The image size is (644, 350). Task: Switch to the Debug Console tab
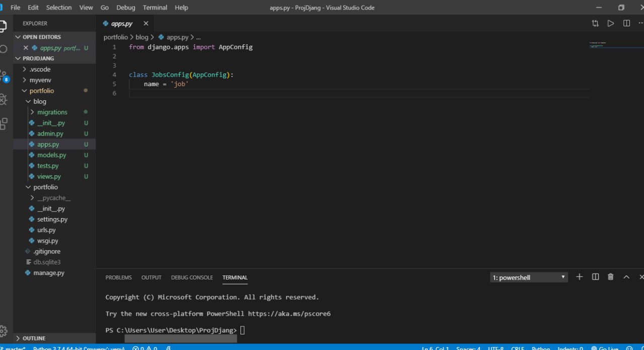192,277
